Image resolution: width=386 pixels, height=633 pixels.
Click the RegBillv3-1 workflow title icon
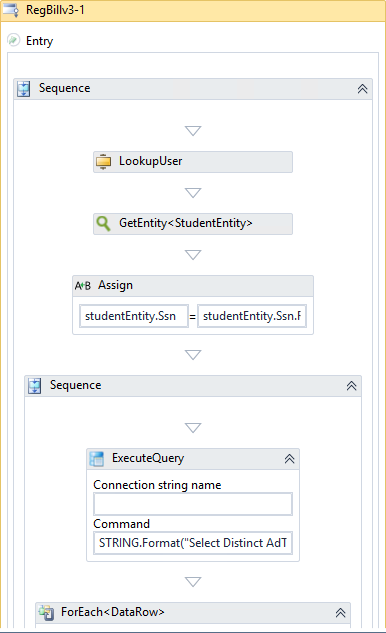tap(10, 10)
